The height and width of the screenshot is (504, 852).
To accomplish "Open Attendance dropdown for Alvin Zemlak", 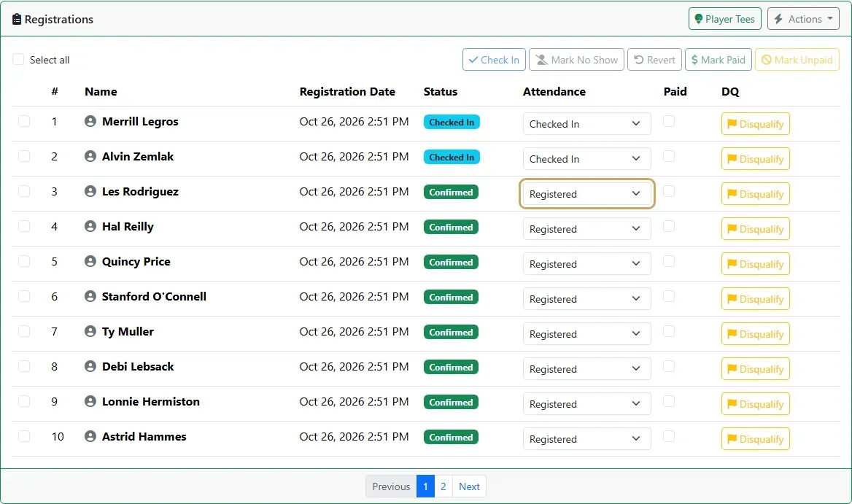I will click(586, 158).
